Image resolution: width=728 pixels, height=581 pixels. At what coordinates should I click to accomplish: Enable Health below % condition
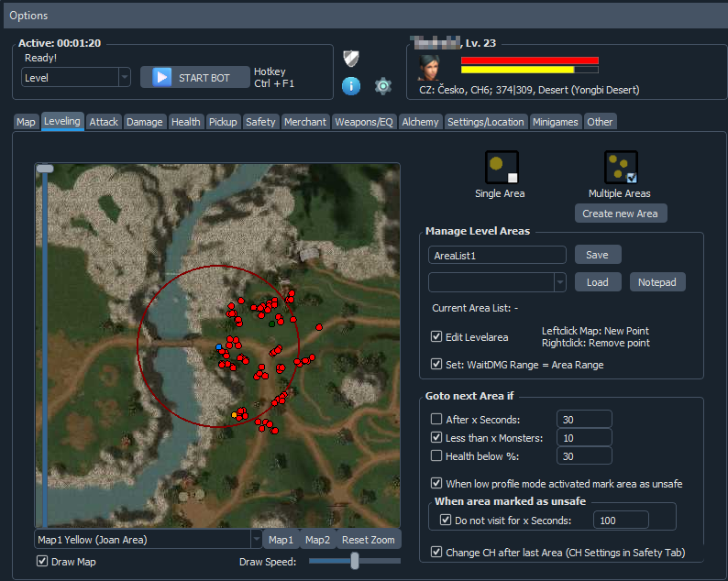coord(436,455)
